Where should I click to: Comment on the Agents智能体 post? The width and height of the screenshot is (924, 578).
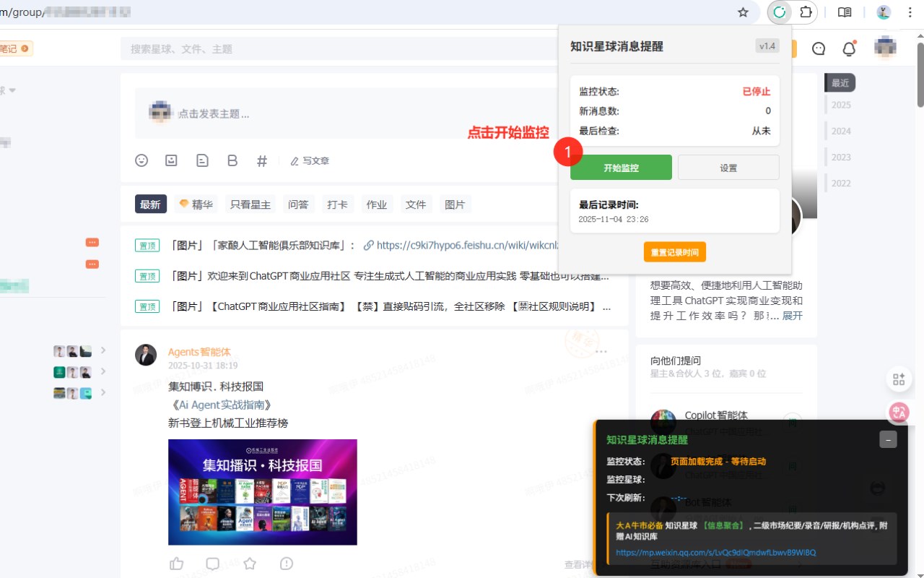(x=213, y=564)
